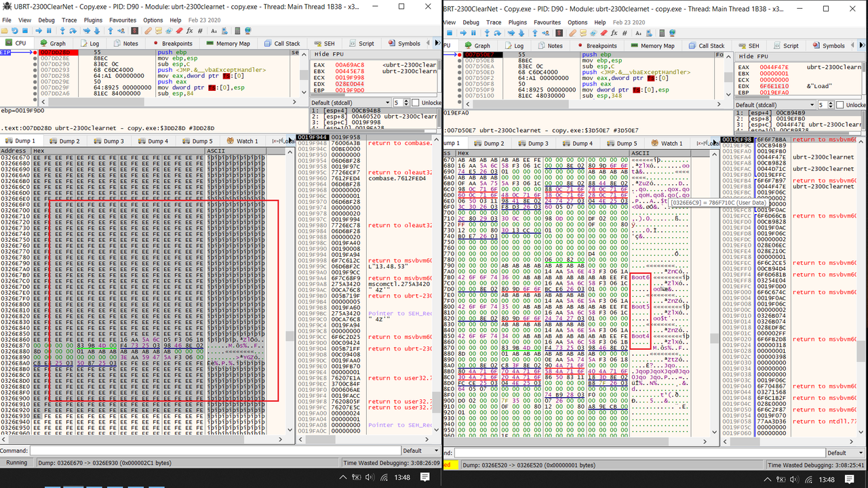Click Step Into icon in right window

pos(487,31)
